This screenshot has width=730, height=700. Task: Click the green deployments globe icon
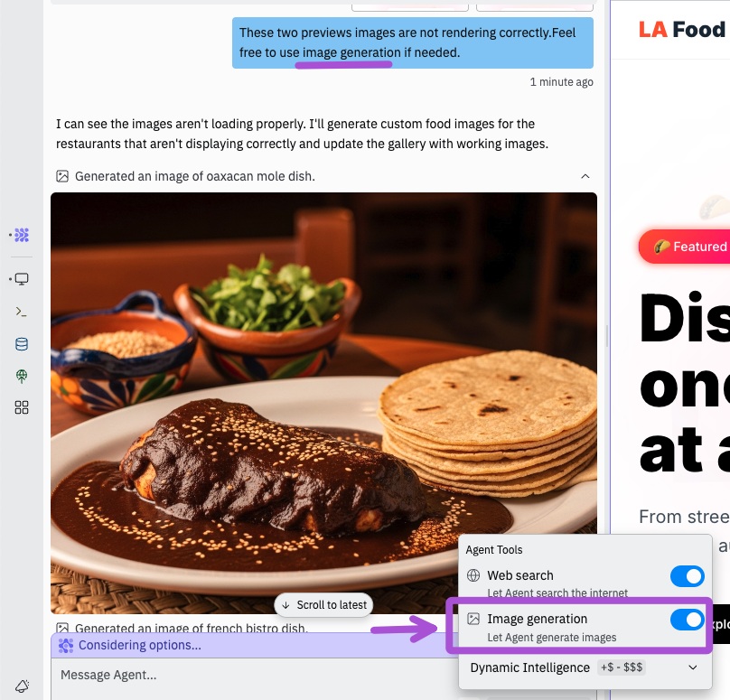click(x=22, y=376)
